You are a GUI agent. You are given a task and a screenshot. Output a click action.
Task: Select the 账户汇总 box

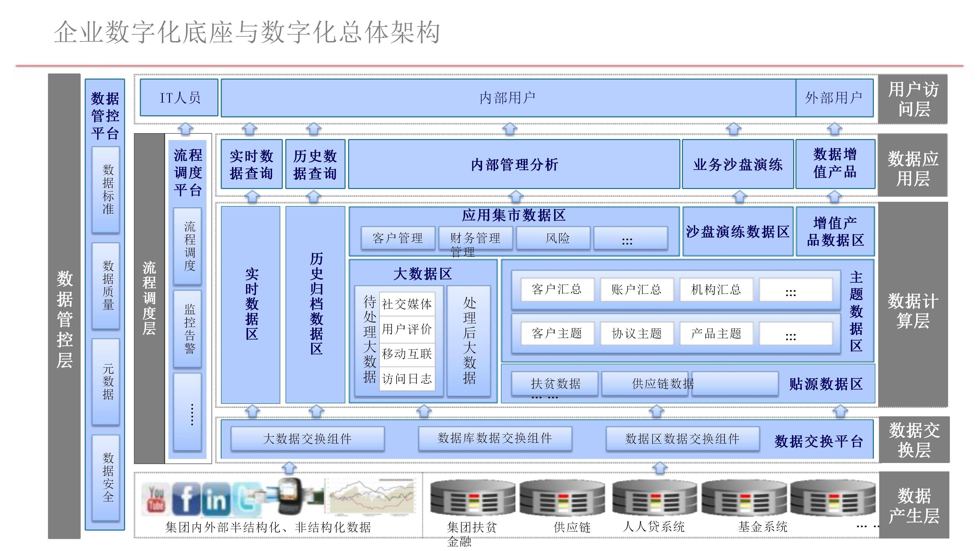click(x=637, y=290)
